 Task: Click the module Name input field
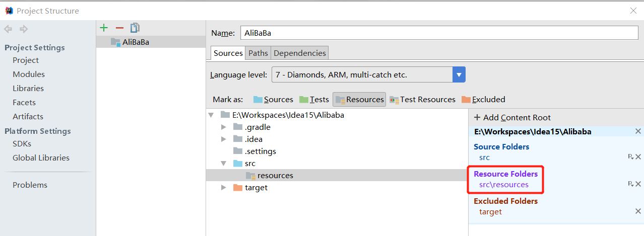click(439, 33)
